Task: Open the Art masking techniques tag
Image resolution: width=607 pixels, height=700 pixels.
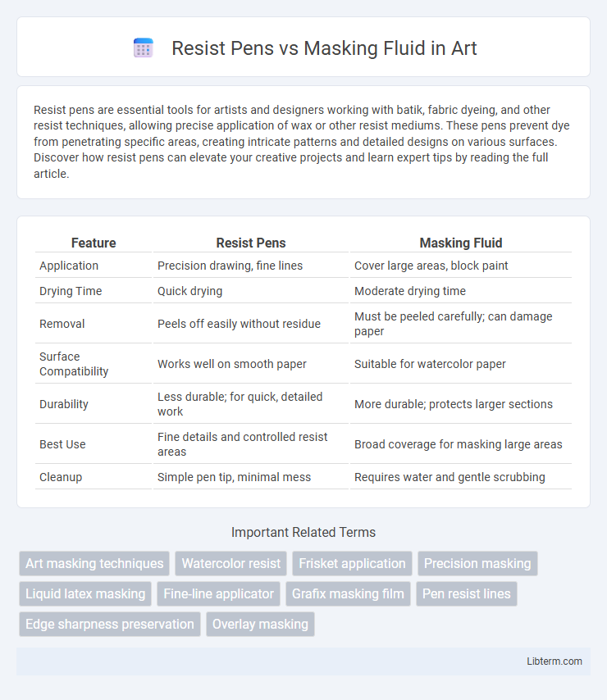Action: 94,563
